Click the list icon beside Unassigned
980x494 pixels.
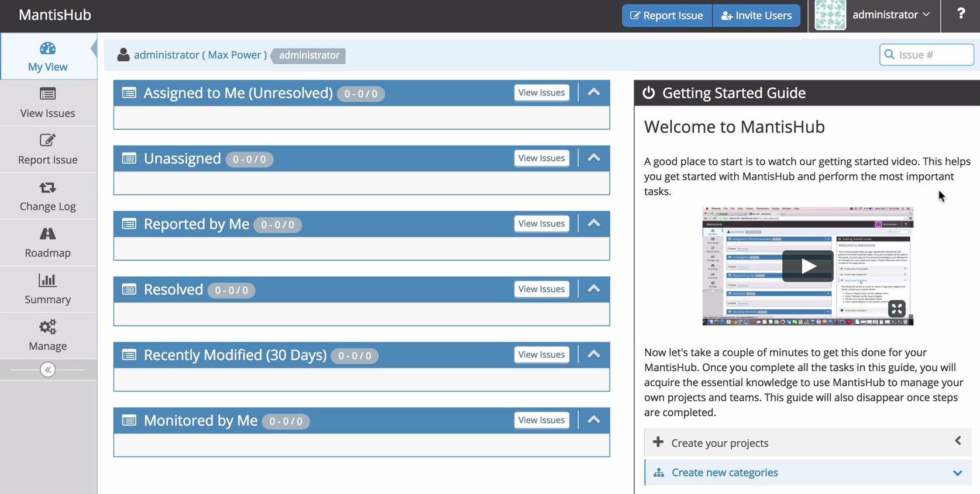click(x=129, y=158)
